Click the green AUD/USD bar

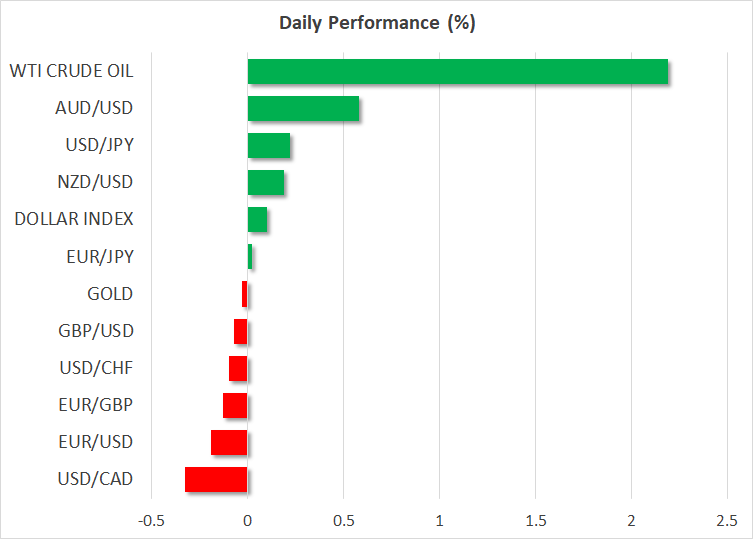tap(303, 108)
